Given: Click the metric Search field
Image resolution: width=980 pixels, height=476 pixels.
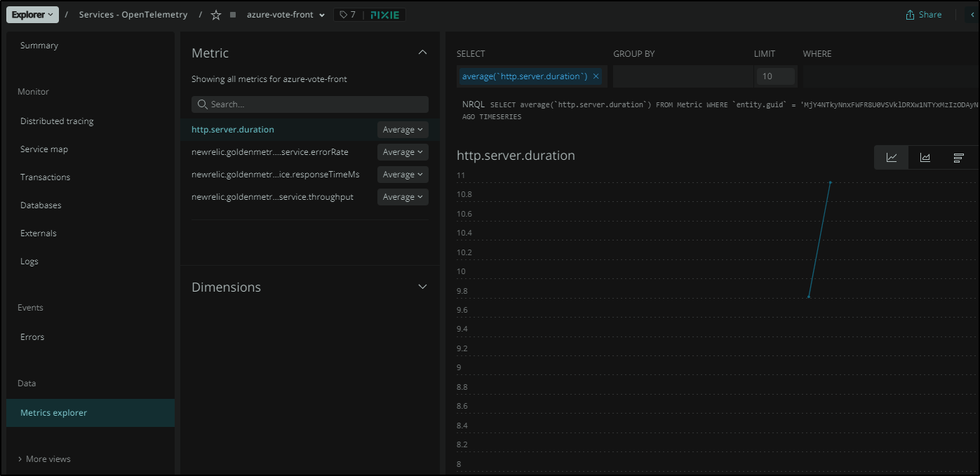Looking at the screenshot, I should (310, 104).
